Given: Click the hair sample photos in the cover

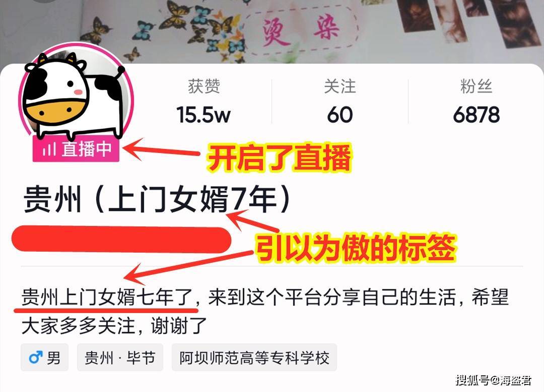Looking at the screenshot, I should point(469,20).
